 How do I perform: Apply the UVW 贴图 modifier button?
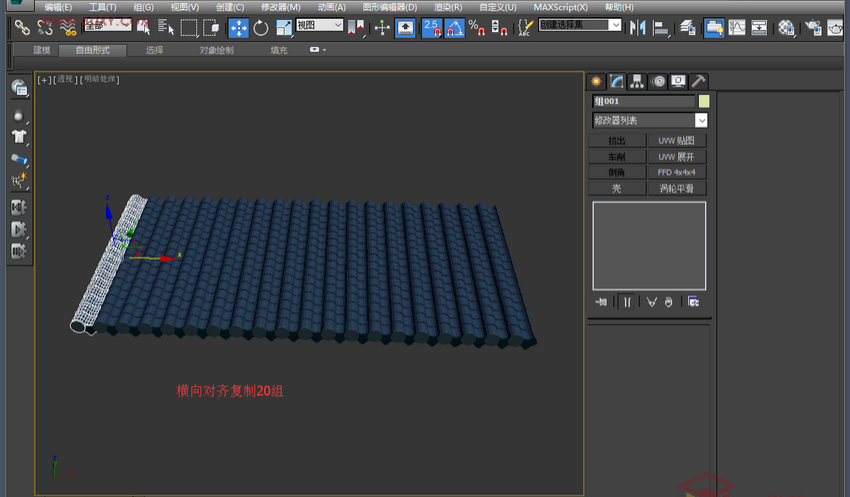click(677, 141)
